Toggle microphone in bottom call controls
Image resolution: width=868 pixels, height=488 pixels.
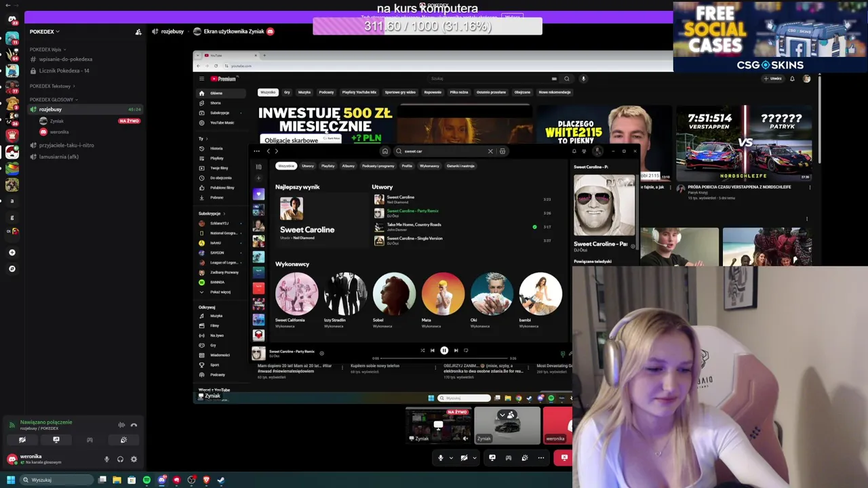441,458
